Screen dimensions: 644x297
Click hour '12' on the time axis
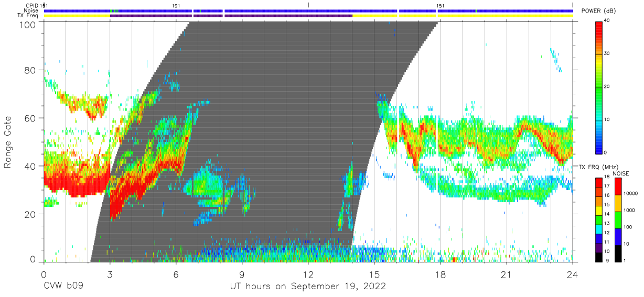coord(308,274)
